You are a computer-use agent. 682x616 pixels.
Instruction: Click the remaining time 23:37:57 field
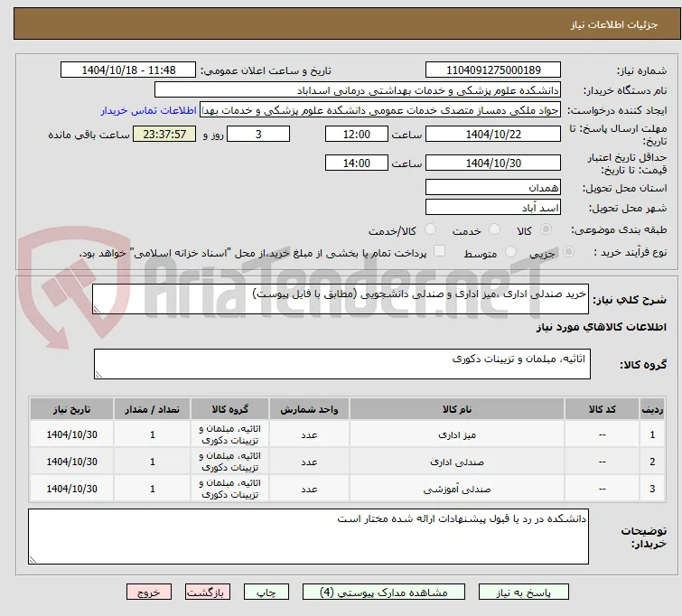[164, 134]
